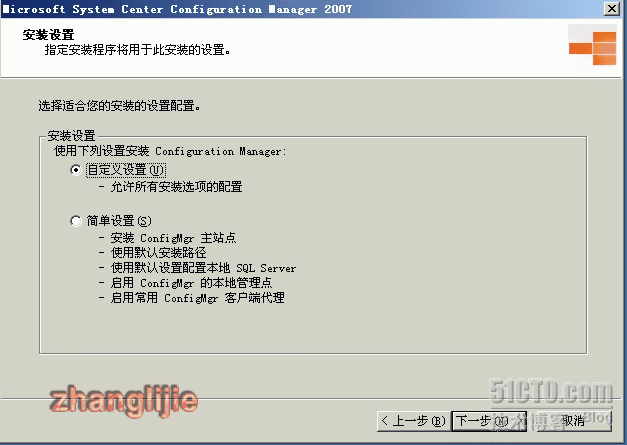Click the text 使用下列设置安装 Configuration Manager
This screenshot has height=445, width=627.
(x=170, y=151)
